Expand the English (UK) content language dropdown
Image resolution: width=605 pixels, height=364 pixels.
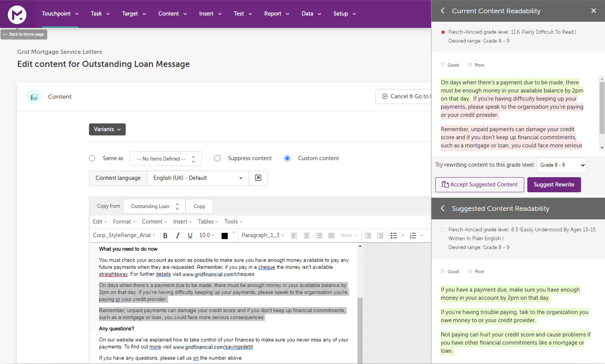[198, 178]
